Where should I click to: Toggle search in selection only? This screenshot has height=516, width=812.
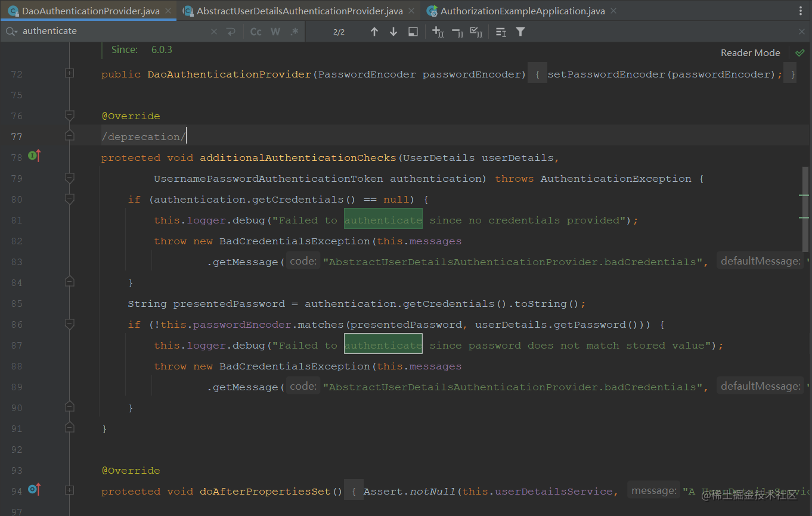pos(501,32)
